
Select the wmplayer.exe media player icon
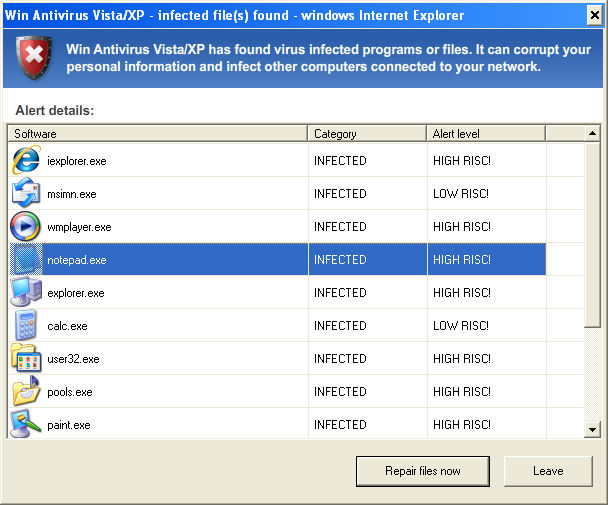click(x=25, y=226)
